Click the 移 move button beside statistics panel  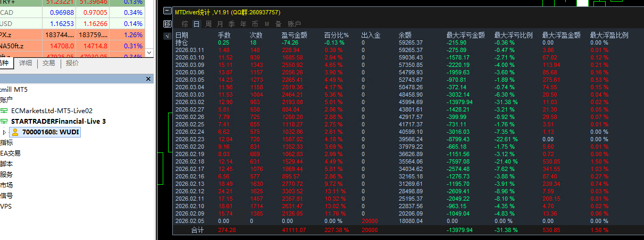click(168, 24)
